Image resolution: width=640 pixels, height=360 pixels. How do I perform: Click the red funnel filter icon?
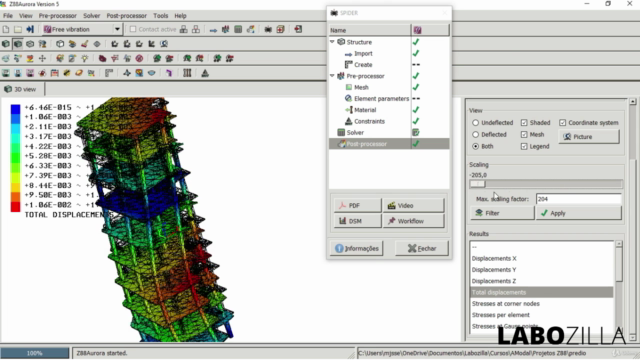(115, 58)
